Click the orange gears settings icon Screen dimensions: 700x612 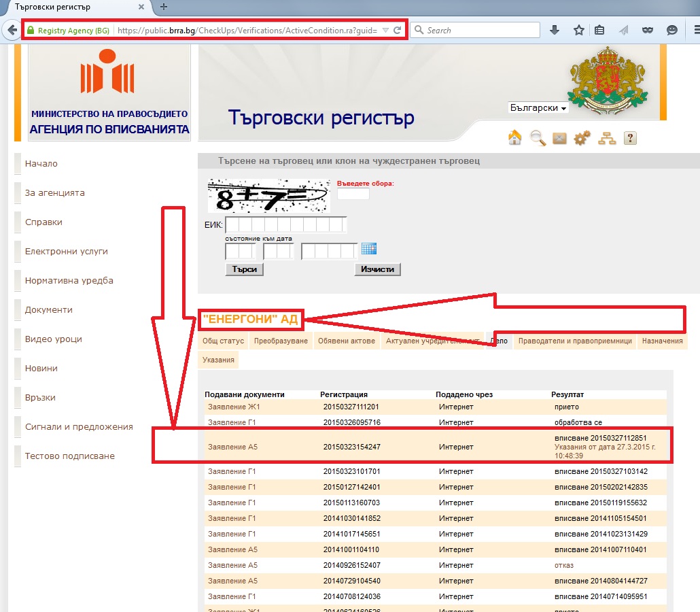point(582,139)
